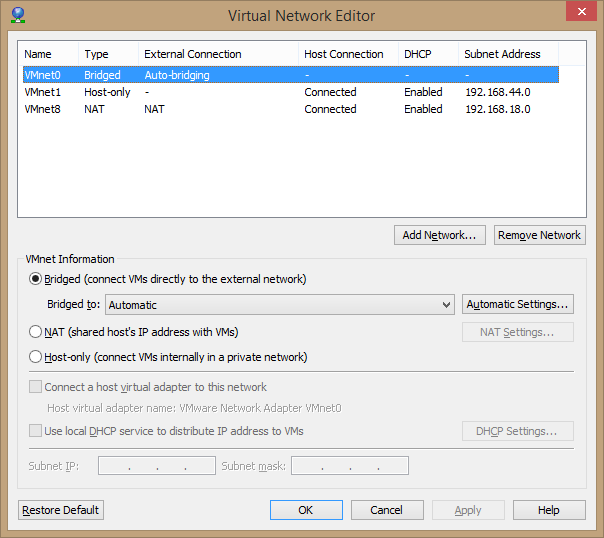Confirm with the OK button
The height and width of the screenshot is (538, 604).
[306, 510]
